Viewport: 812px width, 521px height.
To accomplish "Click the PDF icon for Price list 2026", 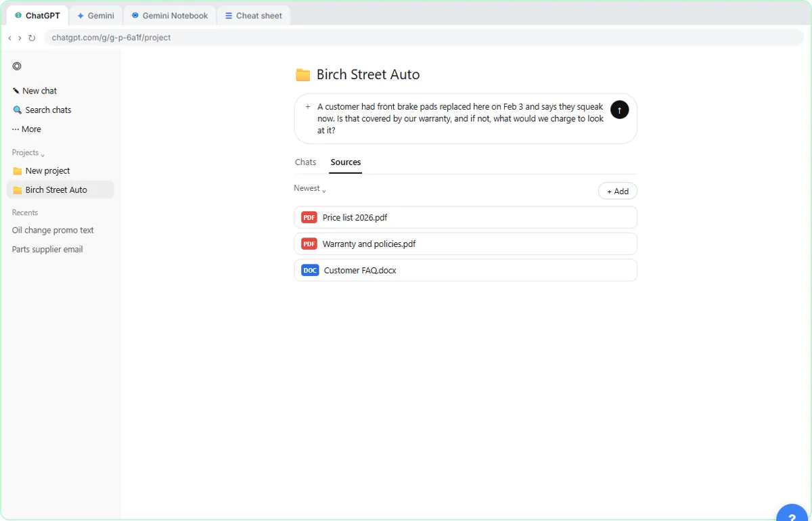I will (x=309, y=217).
